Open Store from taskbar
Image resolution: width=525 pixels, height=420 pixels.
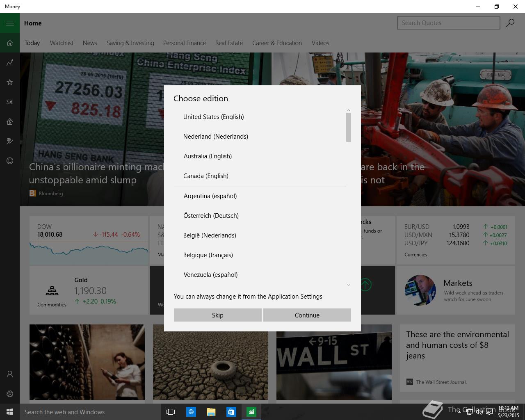tap(231, 412)
